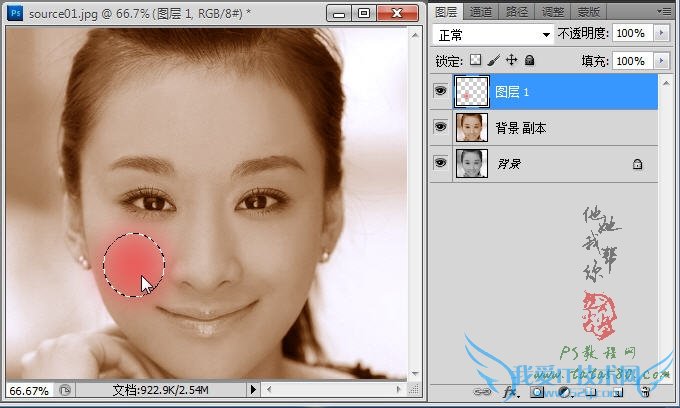The width and height of the screenshot is (680, 408).
Task: Switch to the 通道 tab
Action: 481,12
